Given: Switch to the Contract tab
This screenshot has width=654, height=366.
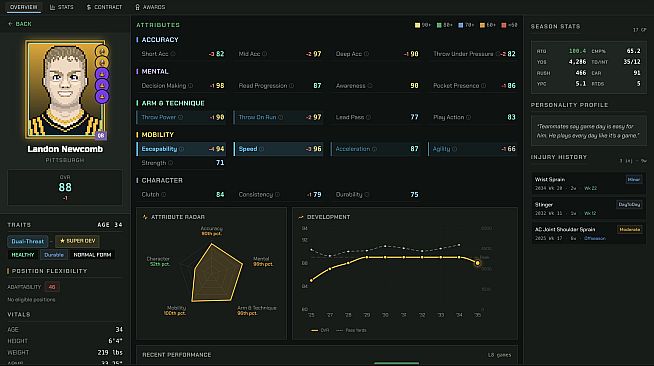Looking at the screenshot, I should [104, 7].
